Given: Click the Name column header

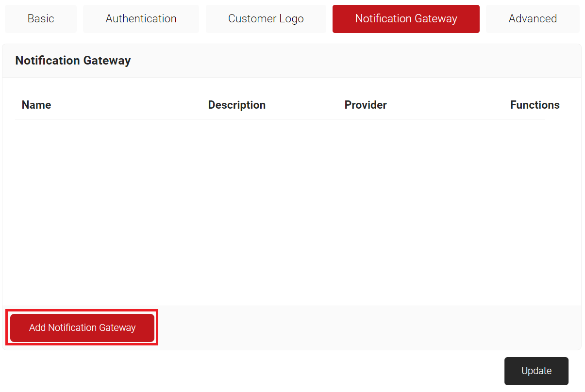Looking at the screenshot, I should tap(36, 105).
